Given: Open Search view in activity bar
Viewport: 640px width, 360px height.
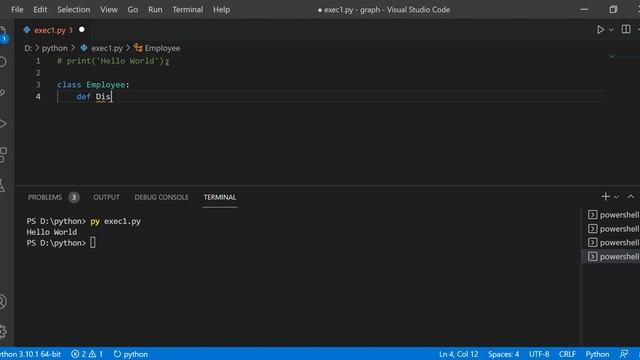Looking at the screenshot, I should pyautogui.click(x=3, y=62).
